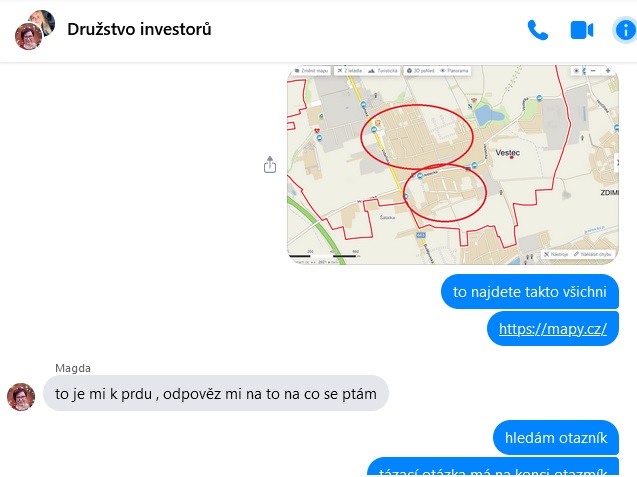Image resolution: width=637 pixels, height=477 pixels.
Task: Click the 'Změnit mapu' button in the map
Action: (x=311, y=71)
